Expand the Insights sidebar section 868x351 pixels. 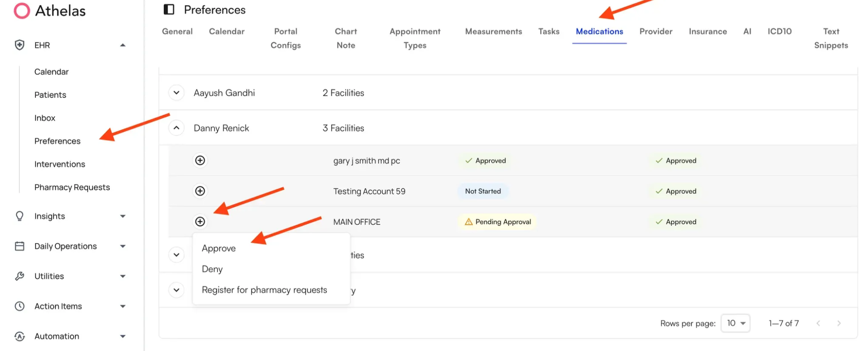point(123,216)
